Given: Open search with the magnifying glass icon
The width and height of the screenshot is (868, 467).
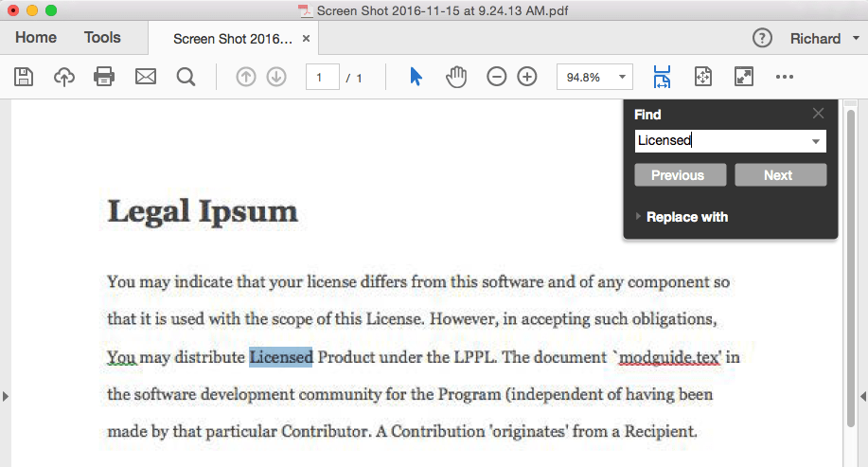Looking at the screenshot, I should tap(186, 77).
